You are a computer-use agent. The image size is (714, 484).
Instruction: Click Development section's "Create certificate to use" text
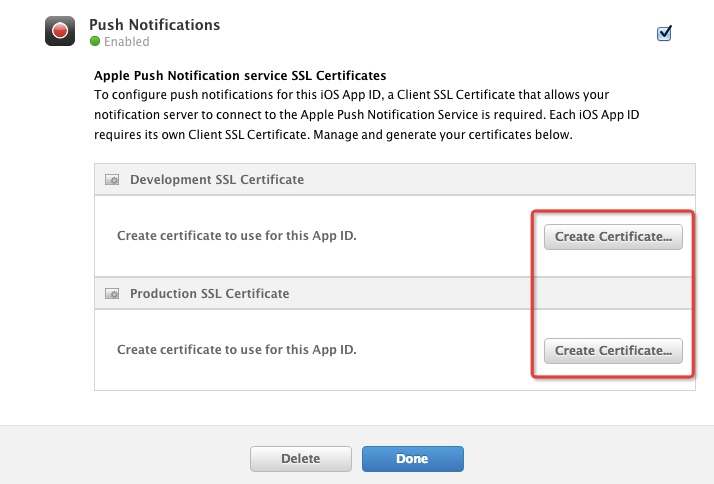pyautogui.click(x=236, y=237)
